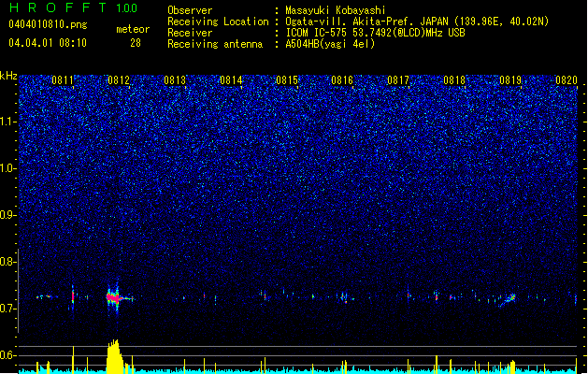The image size is (588, 374).
Task: Click the time marker 0813
Action: click(175, 80)
